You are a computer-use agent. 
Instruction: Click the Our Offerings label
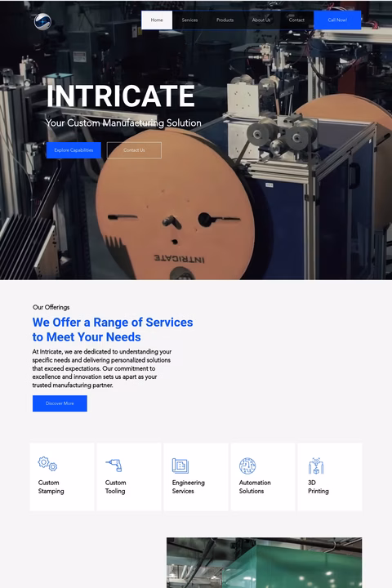[x=51, y=307]
